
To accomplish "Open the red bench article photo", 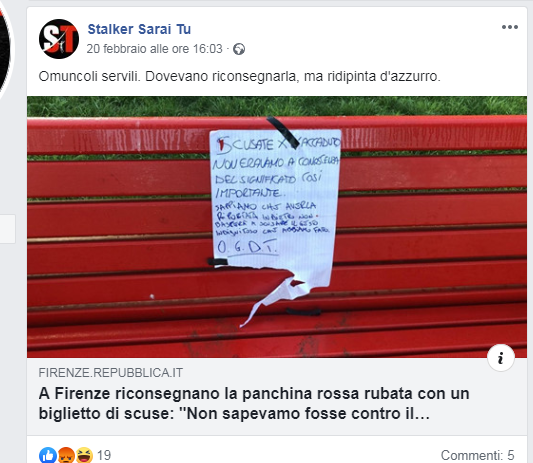I will tap(277, 227).
